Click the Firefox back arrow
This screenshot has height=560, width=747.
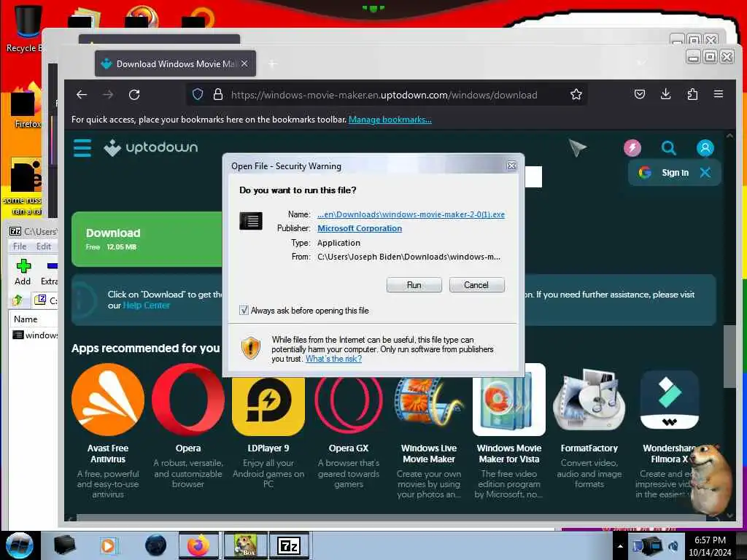82,95
